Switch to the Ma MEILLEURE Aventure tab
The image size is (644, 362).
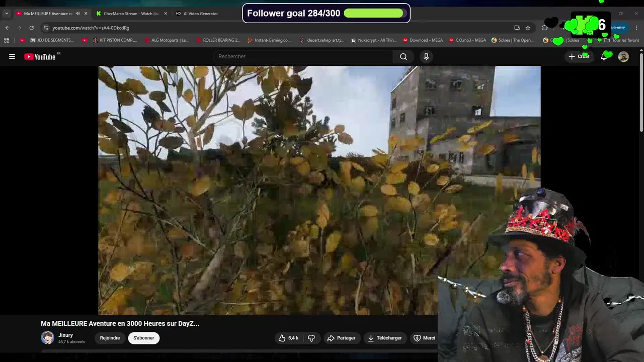point(48,14)
